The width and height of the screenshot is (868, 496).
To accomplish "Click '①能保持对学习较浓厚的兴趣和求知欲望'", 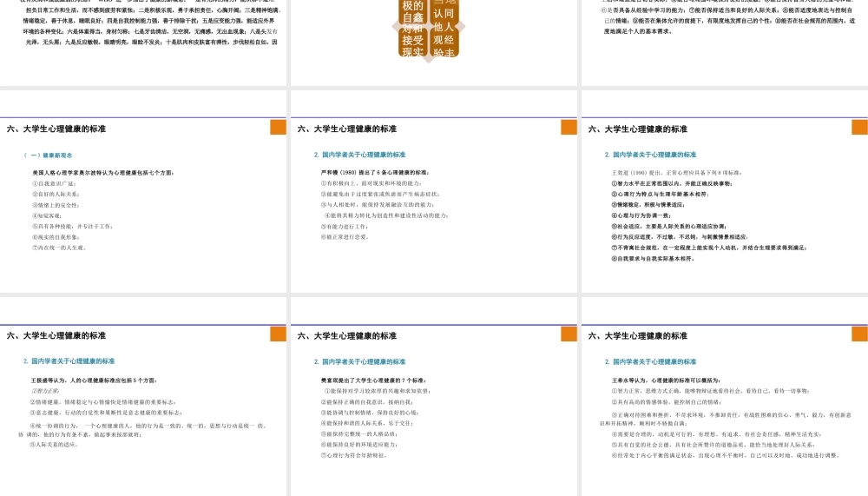I will click(x=378, y=391).
